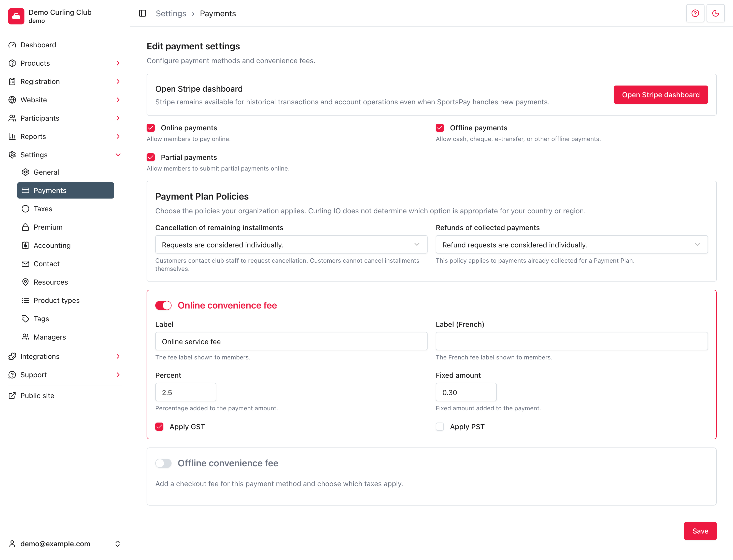This screenshot has width=733, height=560.
Task: Click the Managers users icon
Action: click(x=25, y=337)
